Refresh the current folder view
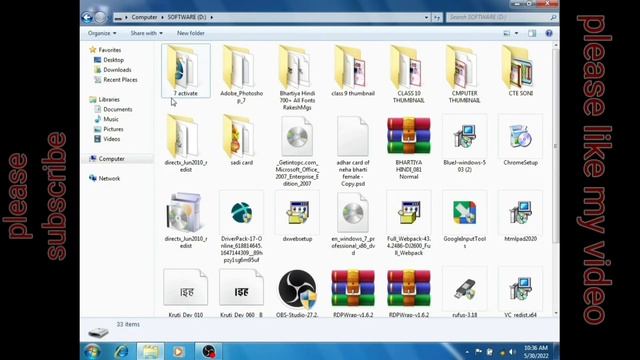The height and width of the screenshot is (360, 640). (437, 17)
